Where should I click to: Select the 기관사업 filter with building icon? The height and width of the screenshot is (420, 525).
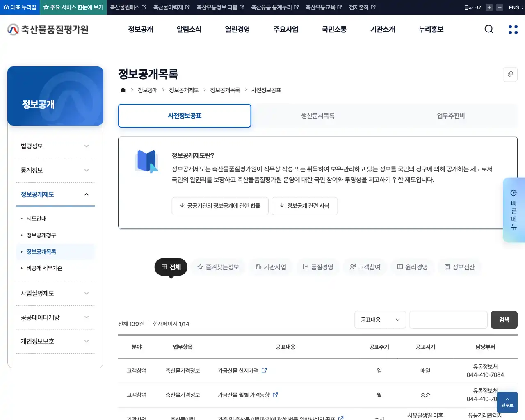tap(271, 267)
